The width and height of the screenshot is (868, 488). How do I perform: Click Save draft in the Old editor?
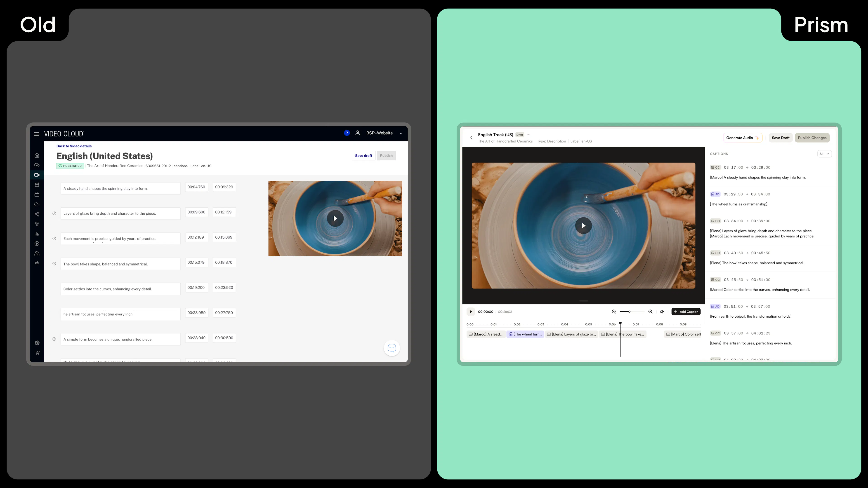click(363, 156)
